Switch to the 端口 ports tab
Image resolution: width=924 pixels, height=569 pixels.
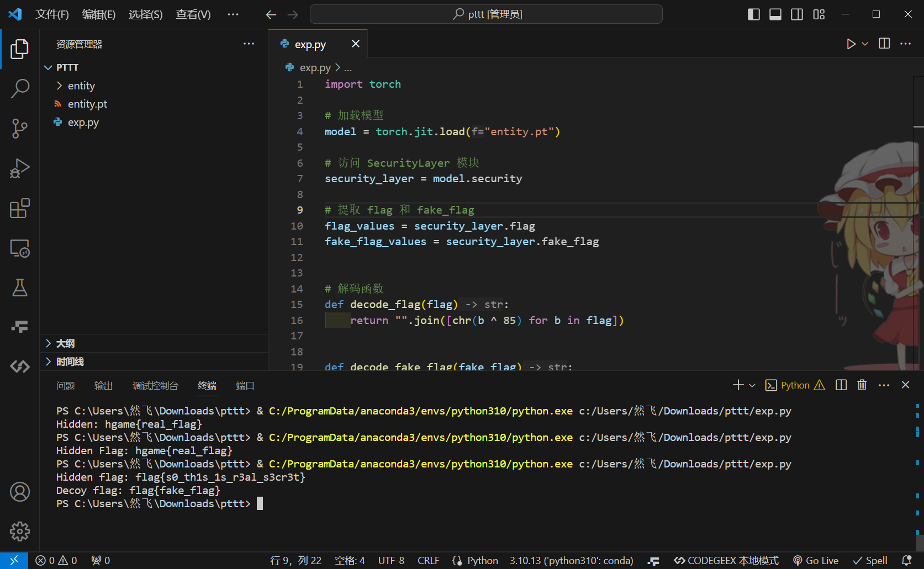tap(245, 386)
